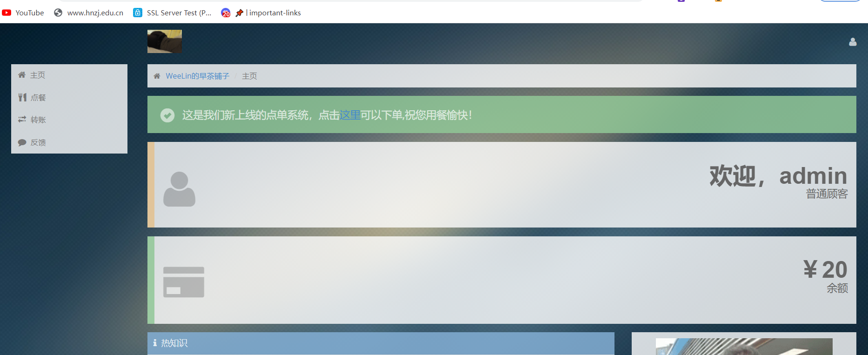868x355 pixels.
Task: Click the fork-and-knife 点餐 sidebar icon
Action: pos(22,97)
